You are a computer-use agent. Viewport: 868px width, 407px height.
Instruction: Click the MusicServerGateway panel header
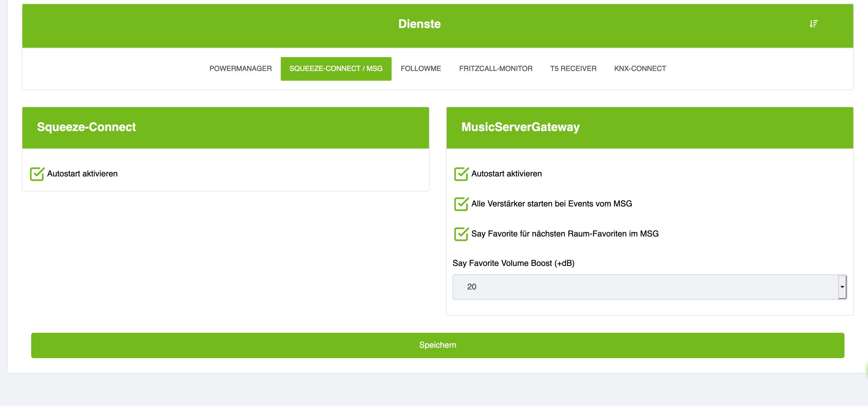(x=520, y=127)
